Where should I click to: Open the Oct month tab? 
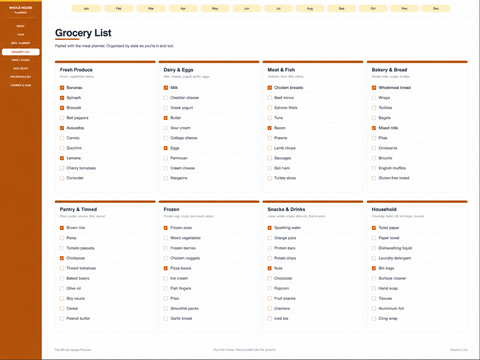(373, 8)
